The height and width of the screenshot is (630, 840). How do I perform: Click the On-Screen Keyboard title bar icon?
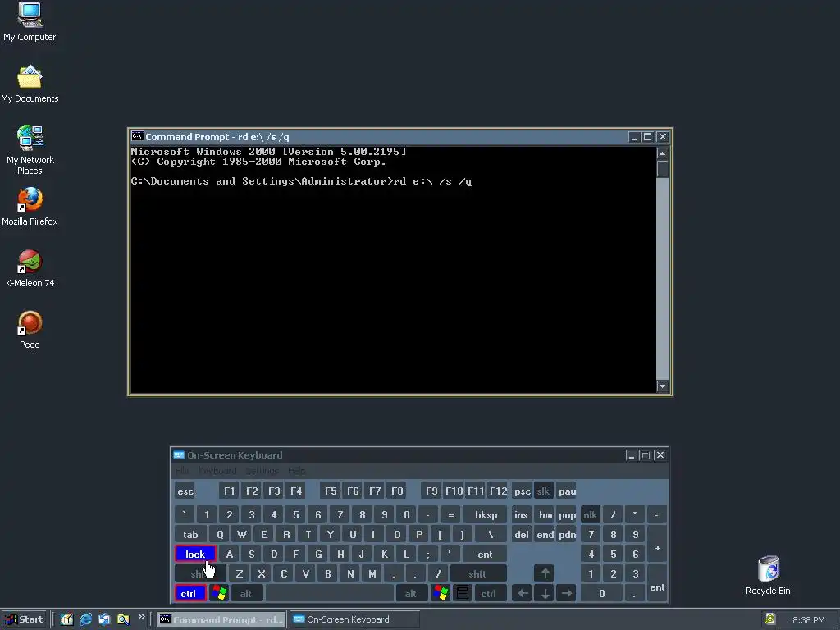pos(179,454)
